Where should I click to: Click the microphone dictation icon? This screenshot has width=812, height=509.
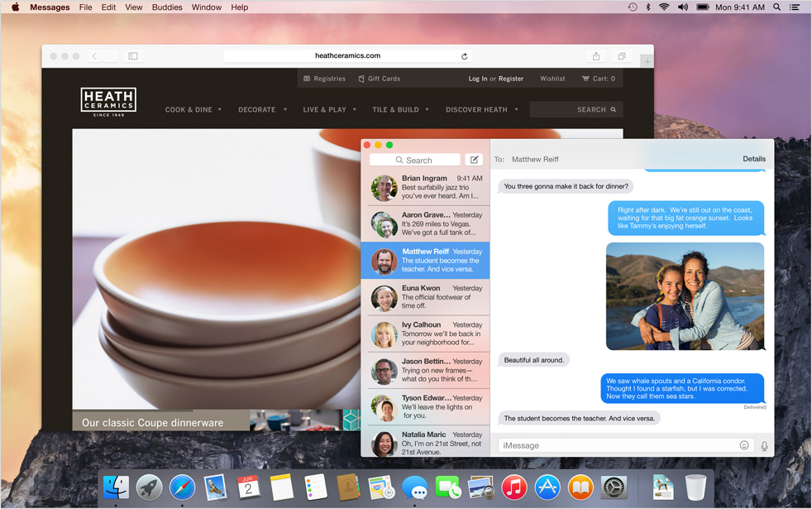point(764,445)
